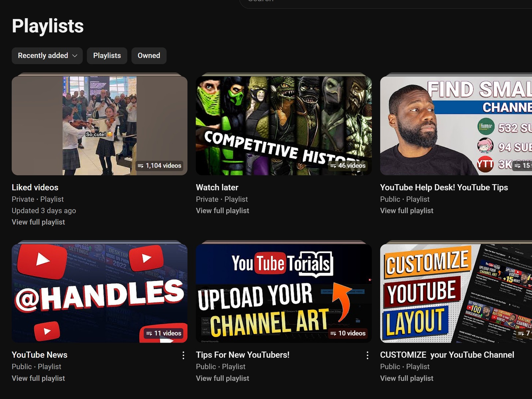Open the YouTube News three-dot menu
The image size is (532, 399).
183,355
